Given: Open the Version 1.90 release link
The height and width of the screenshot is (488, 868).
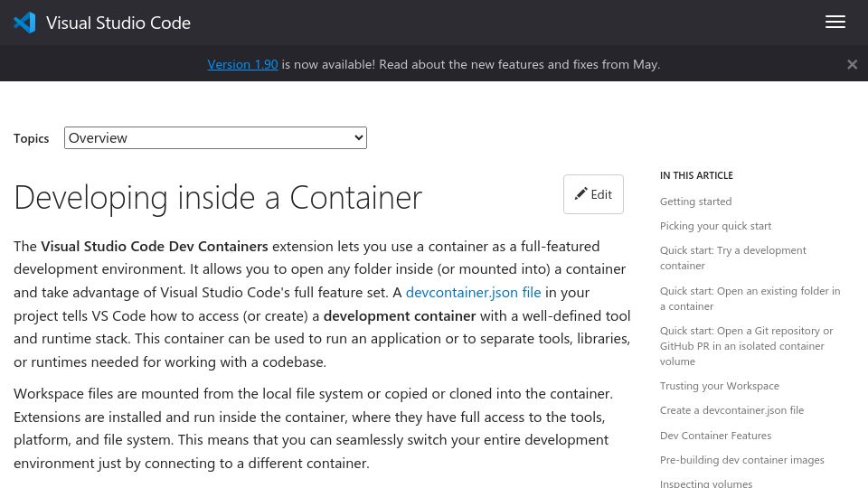Looking at the screenshot, I should click(x=242, y=64).
